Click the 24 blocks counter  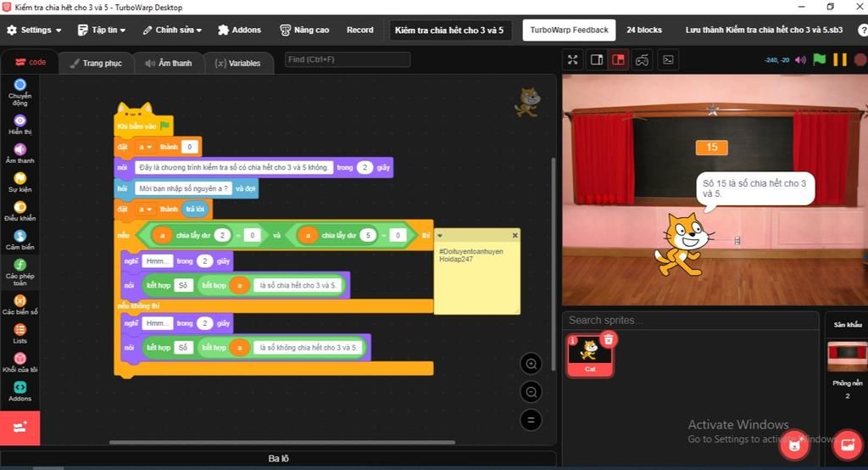click(644, 30)
